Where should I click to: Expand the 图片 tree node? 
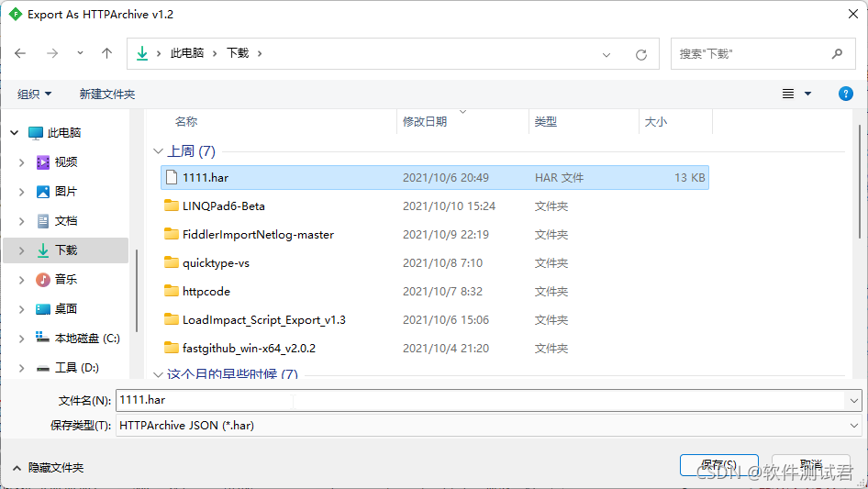22,192
